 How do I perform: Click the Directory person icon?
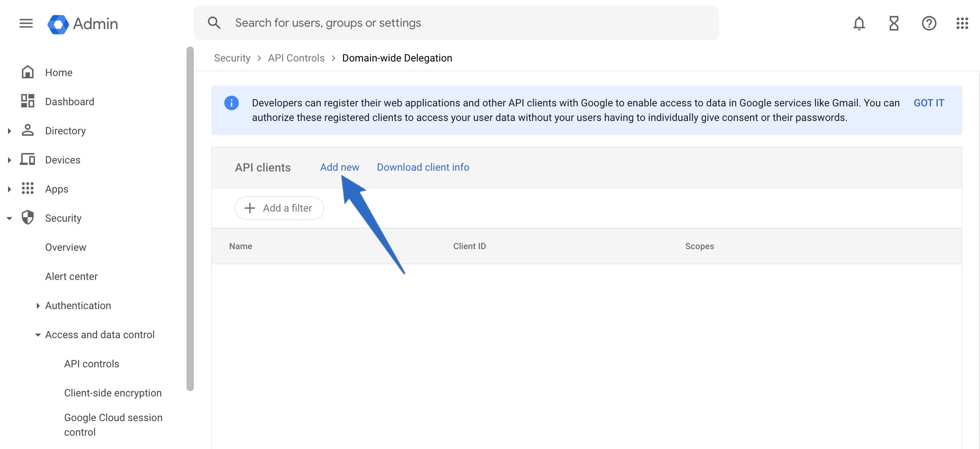(x=28, y=130)
